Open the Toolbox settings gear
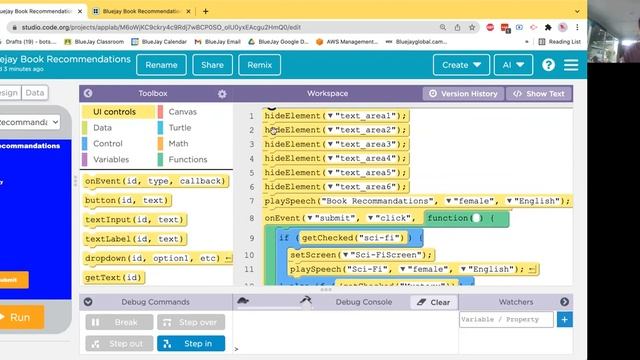640x360 pixels. click(222, 94)
